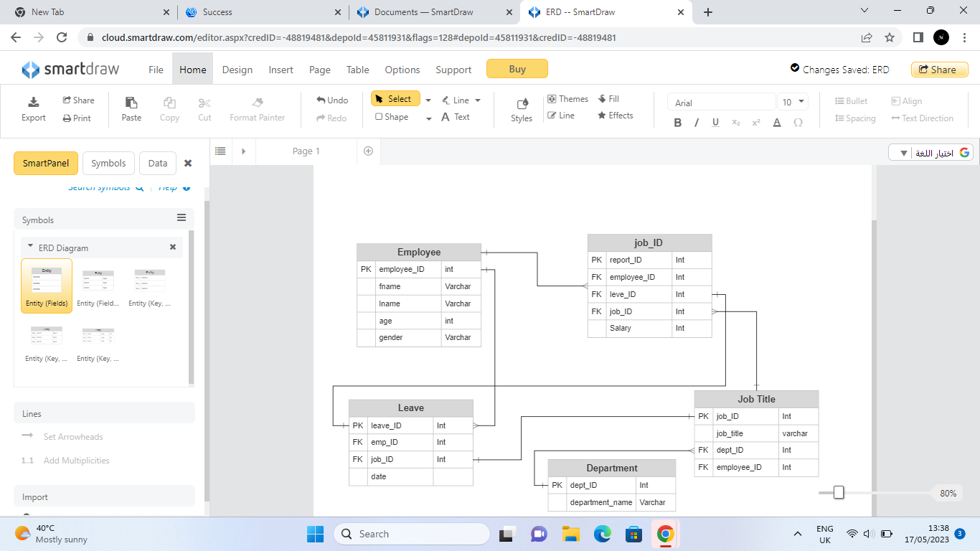Click the taskbar Search box
Viewport: 980px width, 551px height.
pos(412,534)
